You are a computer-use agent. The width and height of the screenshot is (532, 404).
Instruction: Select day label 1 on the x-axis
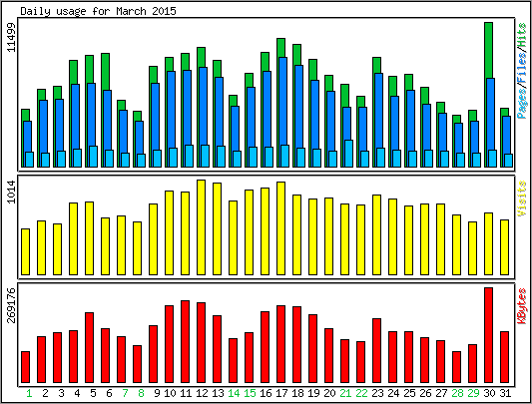(29, 393)
